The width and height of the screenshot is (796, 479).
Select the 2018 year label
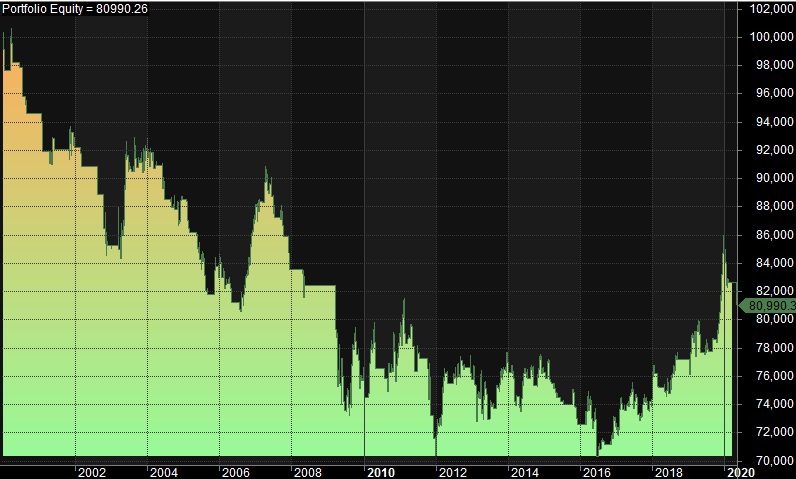click(668, 472)
